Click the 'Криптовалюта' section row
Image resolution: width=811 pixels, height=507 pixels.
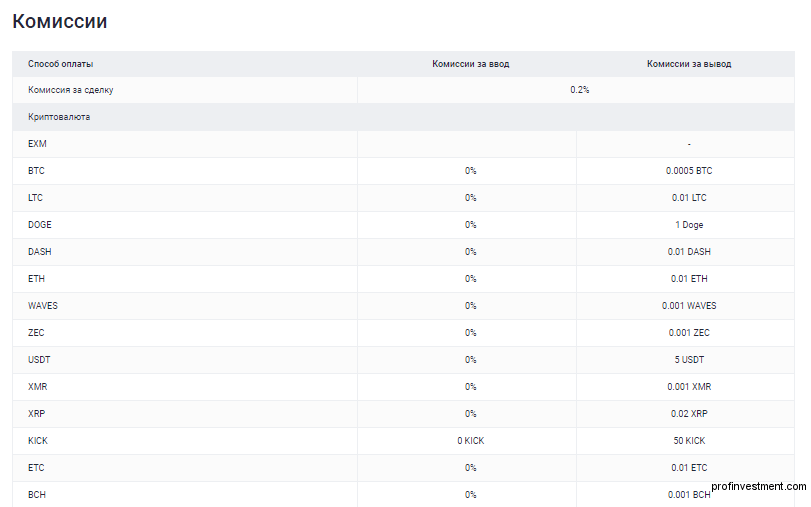403,117
